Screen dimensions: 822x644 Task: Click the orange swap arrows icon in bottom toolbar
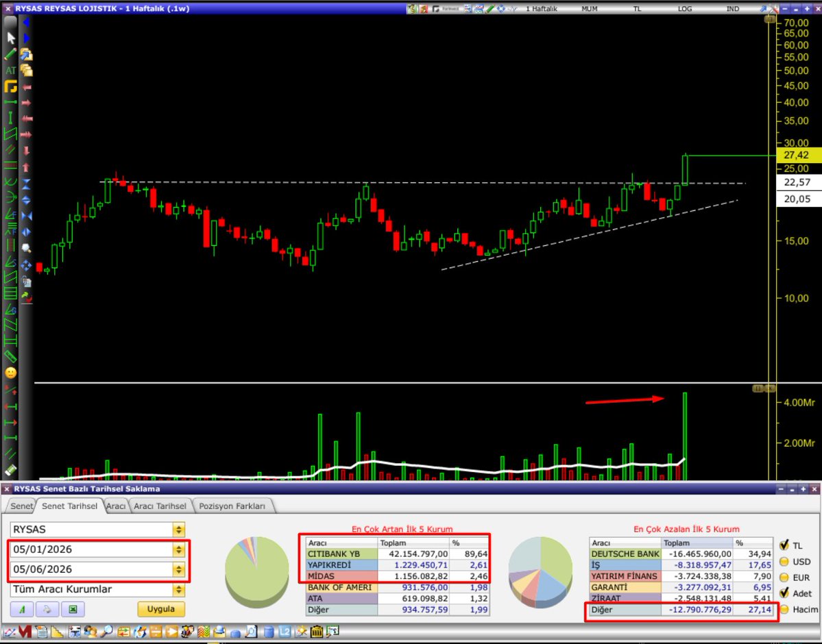pyautogui.click(x=123, y=632)
